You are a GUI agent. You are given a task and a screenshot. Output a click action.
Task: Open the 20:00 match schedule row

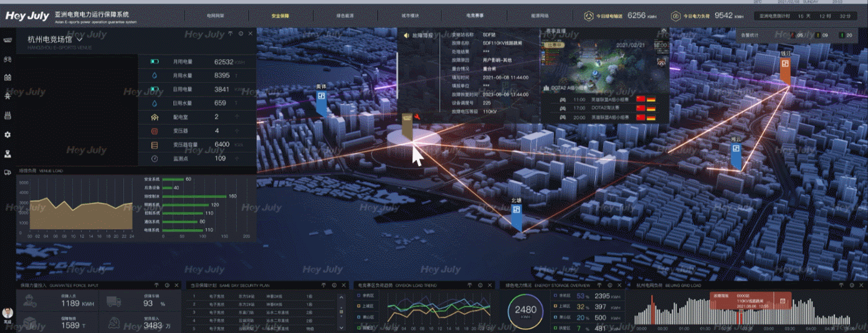coord(604,117)
